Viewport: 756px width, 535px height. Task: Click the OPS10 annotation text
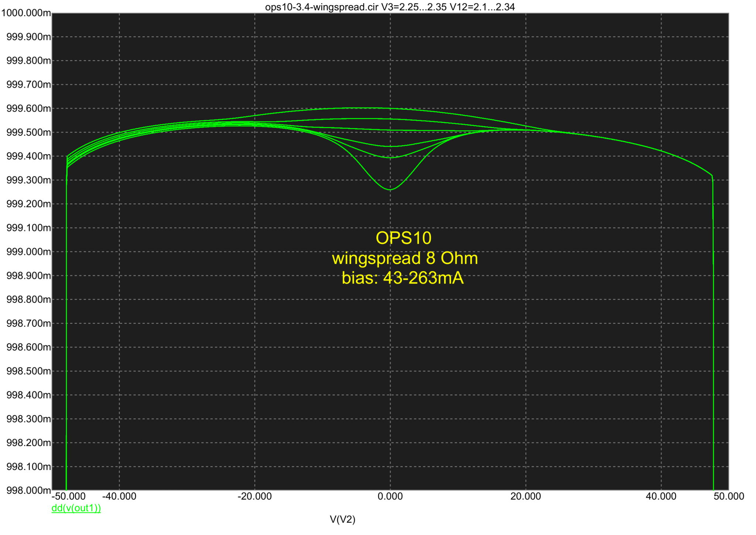coord(403,238)
